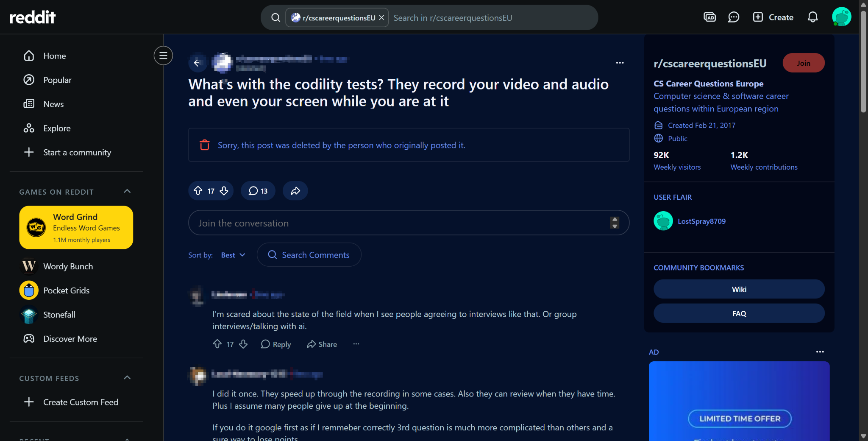Open the user avatar profile menu
Screen dimensions: 868x441
pyautogui.click(x=841, y=17)
